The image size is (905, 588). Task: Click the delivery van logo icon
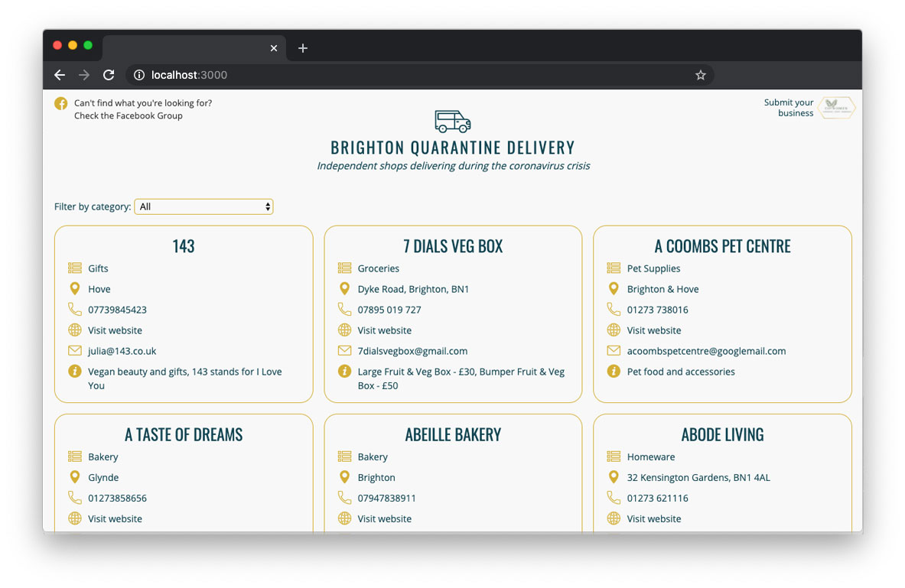pyautogui.click(x=452, y=121)
